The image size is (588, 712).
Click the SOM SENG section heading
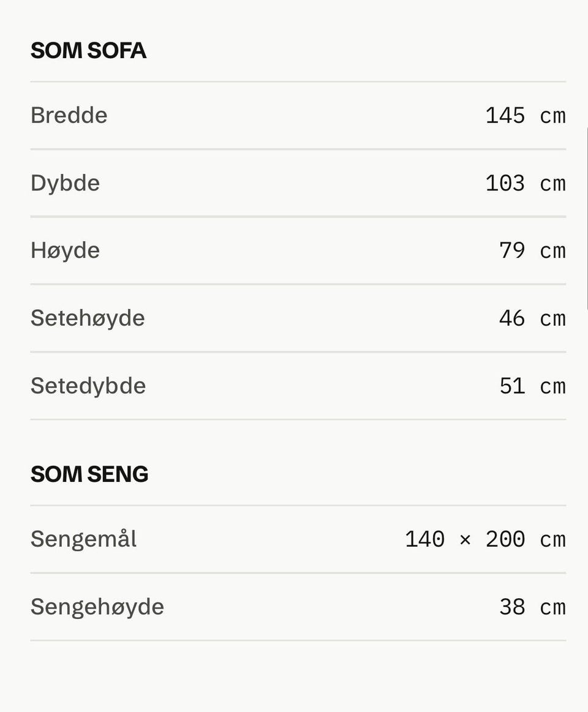pyautogui.click(x=89, y=474)
